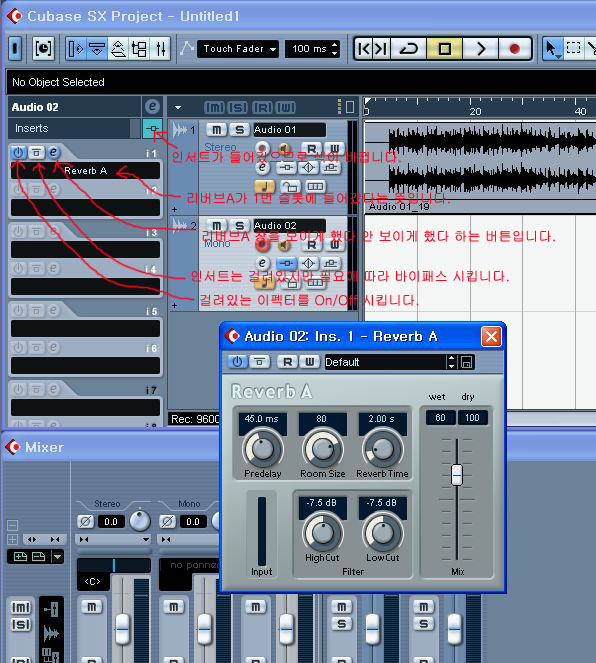Click the Predelay knob

(262, 449)
